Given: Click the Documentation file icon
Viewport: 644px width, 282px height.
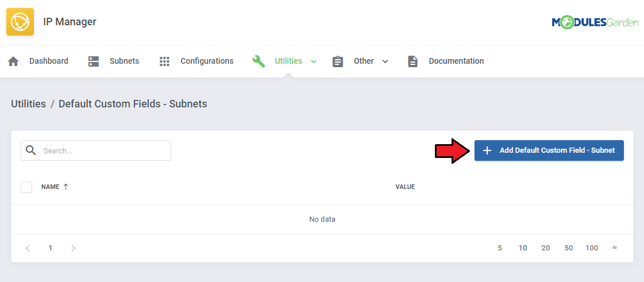Looking at the screenshot, I should (x=412, y=61).
